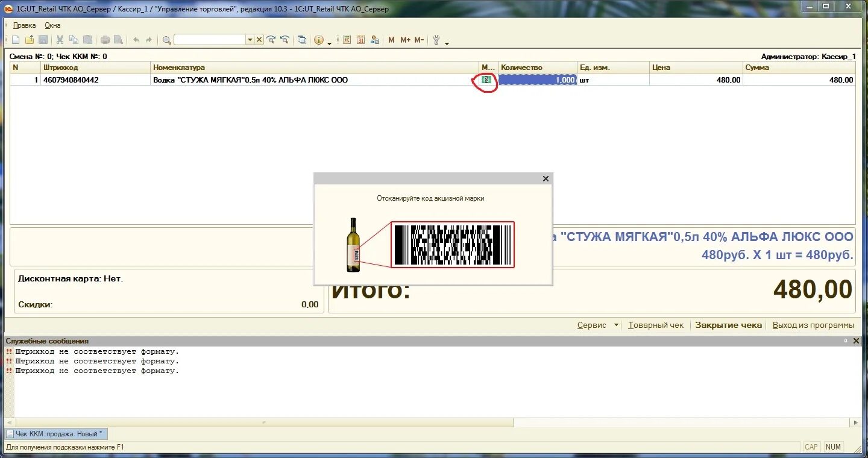Open the Окна menu
Screen dimensions: 868x458
click(x=53, y=25)
